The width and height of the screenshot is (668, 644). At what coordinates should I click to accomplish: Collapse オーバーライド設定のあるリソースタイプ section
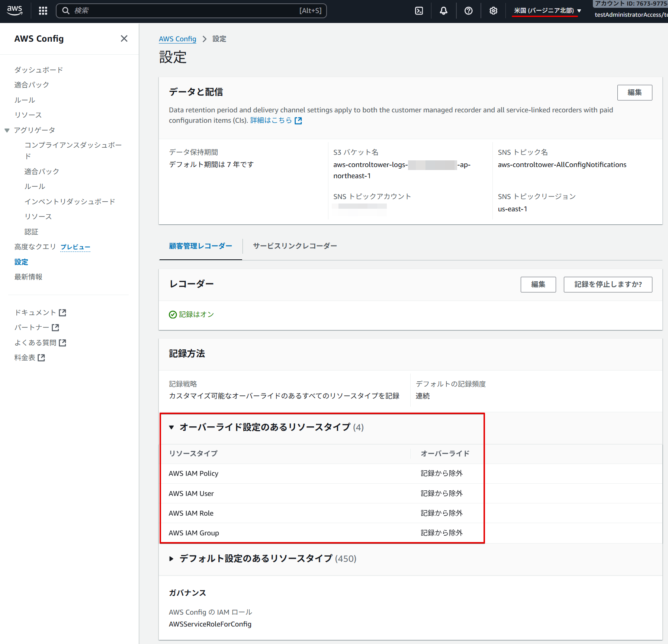click(x=171, y=427)
